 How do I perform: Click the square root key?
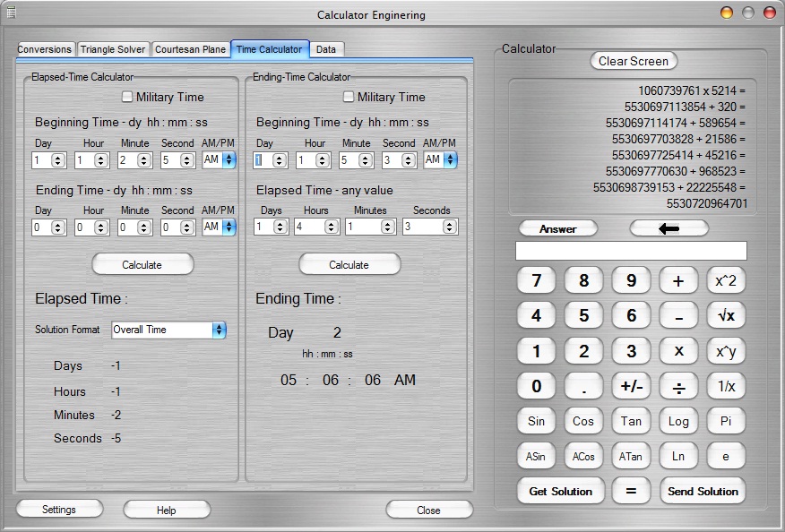(726, 316)
